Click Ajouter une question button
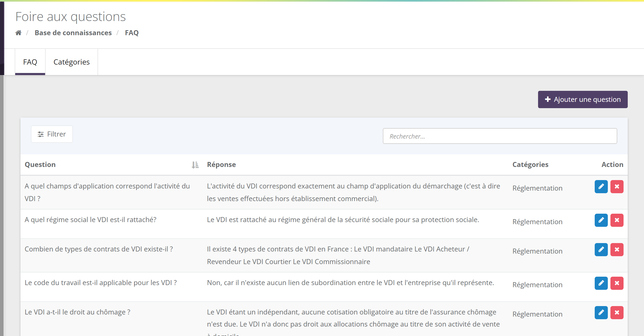Image resolution: width=644 pixels, height=336 pixels. click(583, 99)
